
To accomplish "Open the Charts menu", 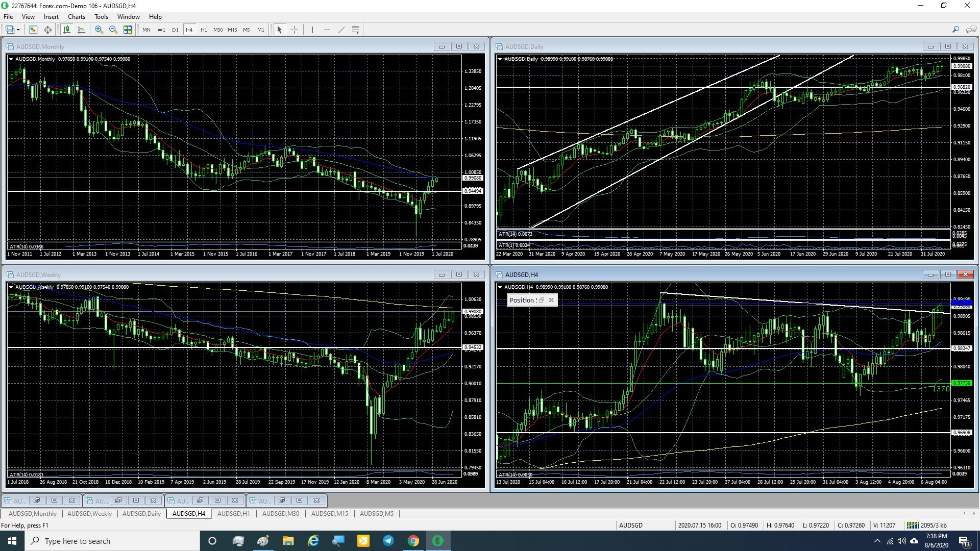I will coord(77,17).
